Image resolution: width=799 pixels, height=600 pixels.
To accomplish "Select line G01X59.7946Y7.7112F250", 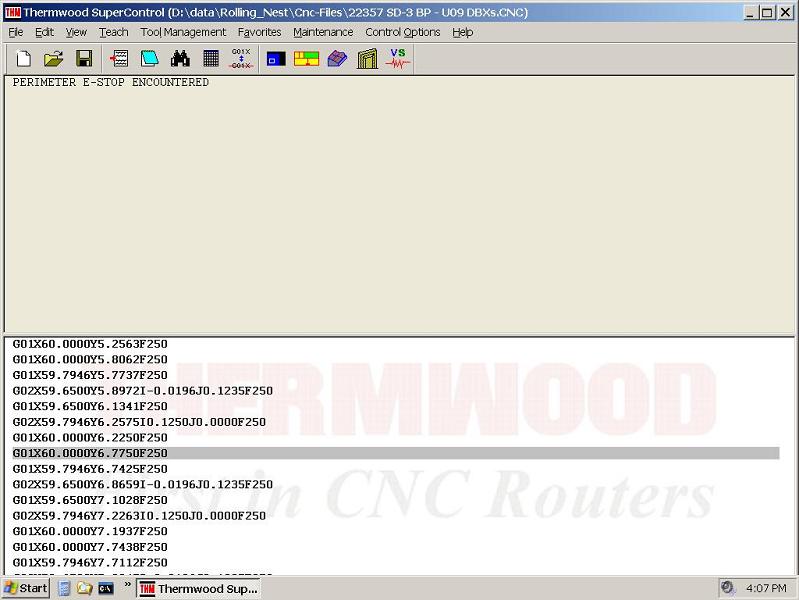I will pos(90,562).
